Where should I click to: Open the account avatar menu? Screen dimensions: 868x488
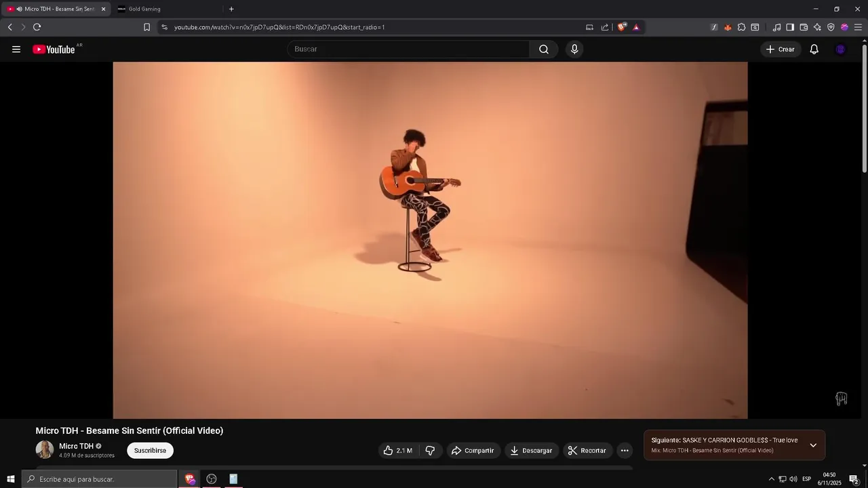(x=841, y=49)
